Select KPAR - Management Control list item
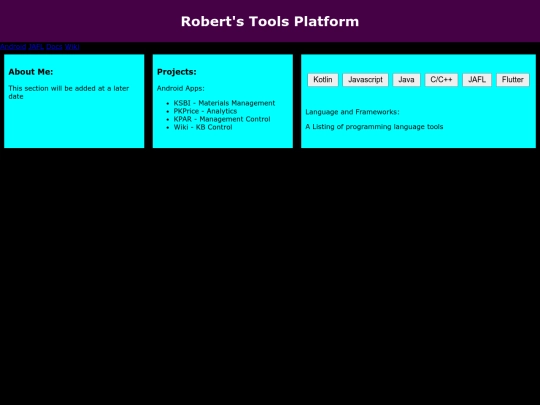The height and width of the screenshot is (405, 540). coord(222,119)
